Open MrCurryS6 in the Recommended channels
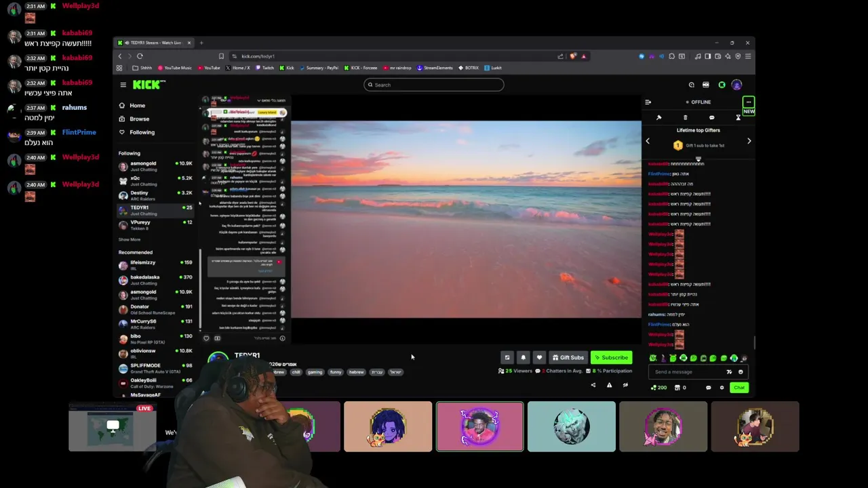The height and width of the screenshot is (488, 868). [x=155, y=324]
